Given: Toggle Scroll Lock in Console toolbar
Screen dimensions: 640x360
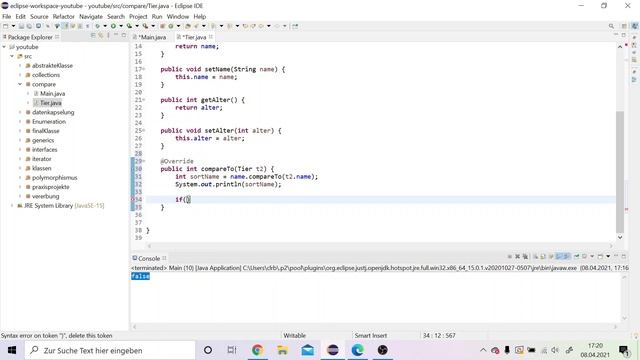Looking at the screenshot, I should (543, 256).
